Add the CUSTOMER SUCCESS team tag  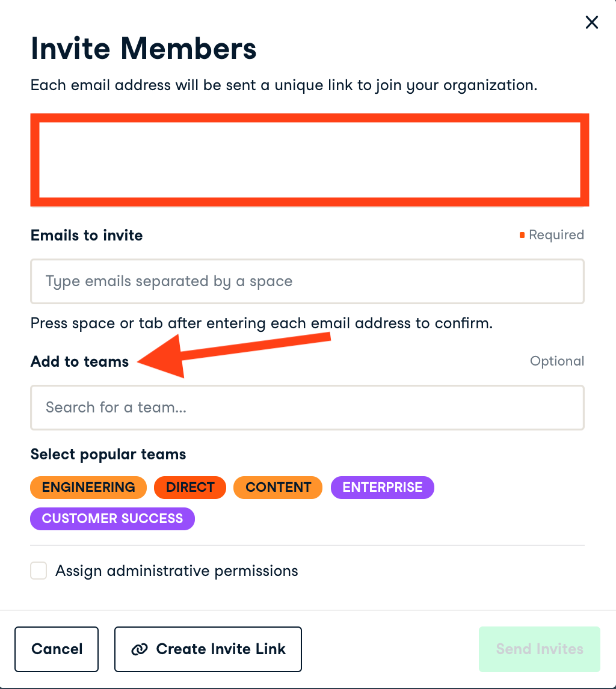112,518
